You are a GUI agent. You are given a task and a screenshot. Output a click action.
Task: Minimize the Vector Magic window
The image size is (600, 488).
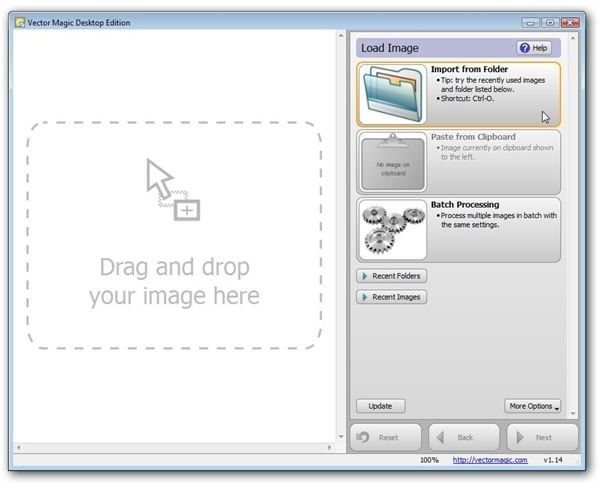point(530,23)
